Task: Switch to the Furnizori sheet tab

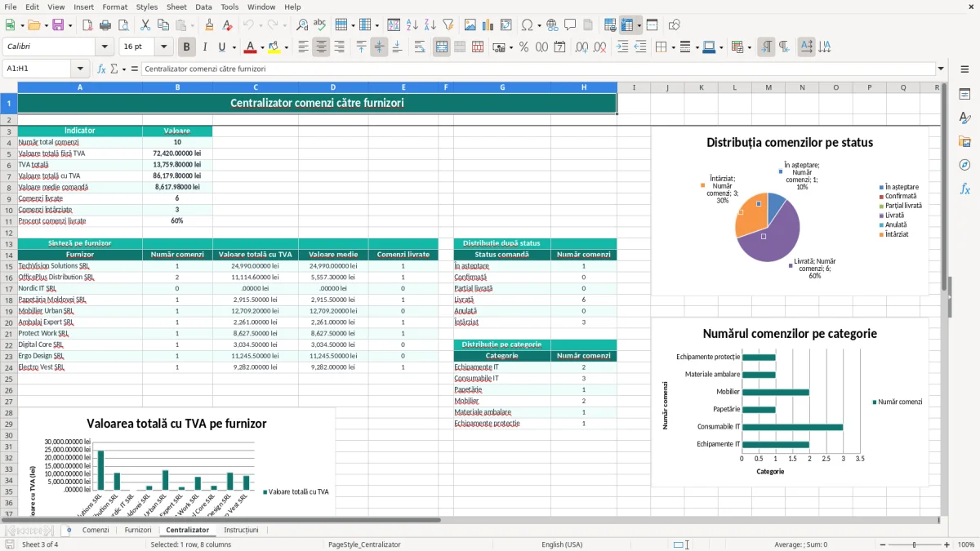Action: pos(138,530)
